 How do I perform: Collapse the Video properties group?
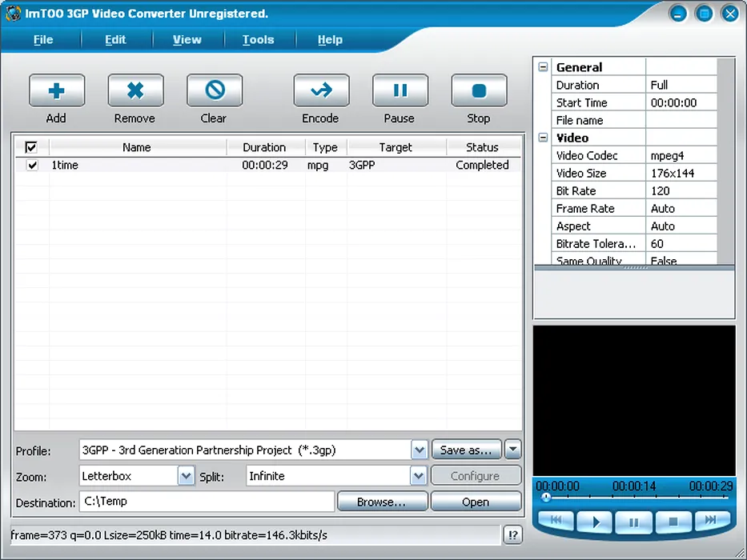click(x=543, y=137)
